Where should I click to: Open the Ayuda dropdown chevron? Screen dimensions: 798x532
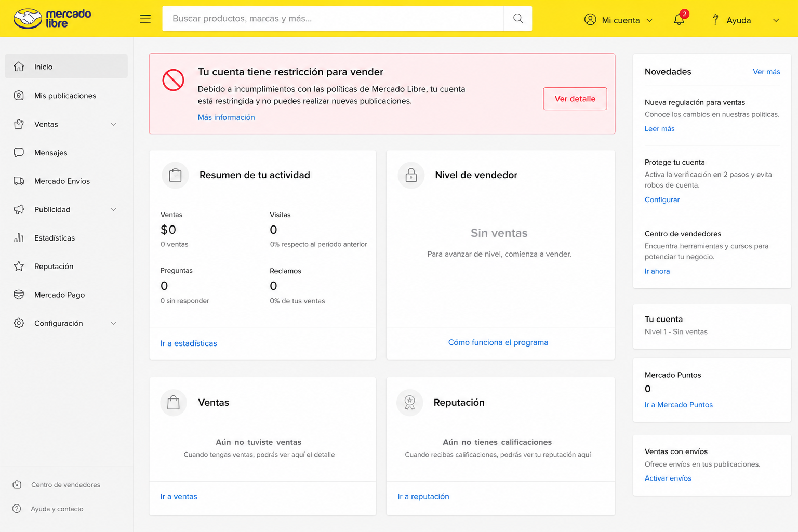click(x=776, y=20)
